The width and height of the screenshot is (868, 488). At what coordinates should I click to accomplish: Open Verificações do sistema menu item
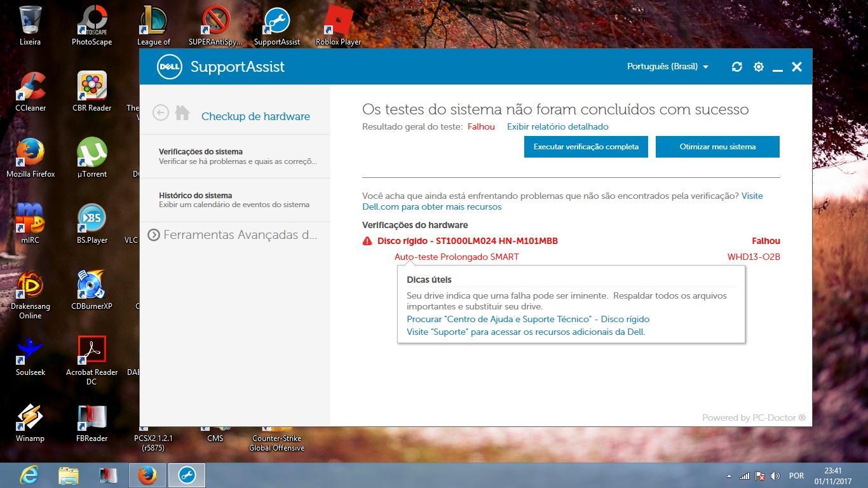point(235,156)
